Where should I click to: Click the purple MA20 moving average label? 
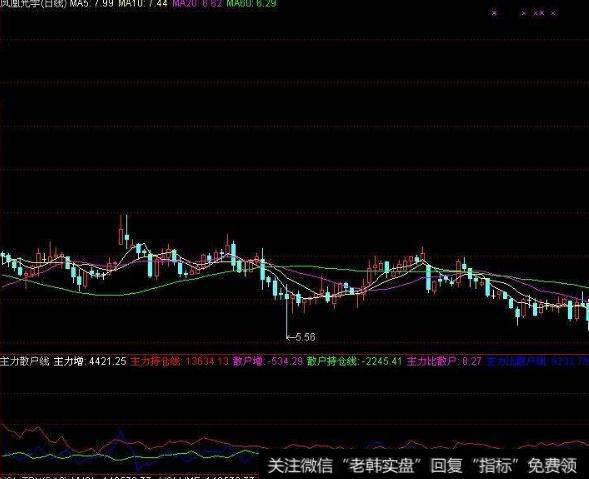pos(197,4)
